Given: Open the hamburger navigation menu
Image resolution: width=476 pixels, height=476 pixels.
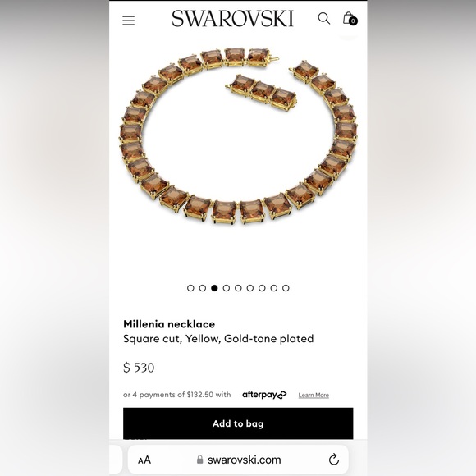Looking at the screenshot, I should pos(128,21).
